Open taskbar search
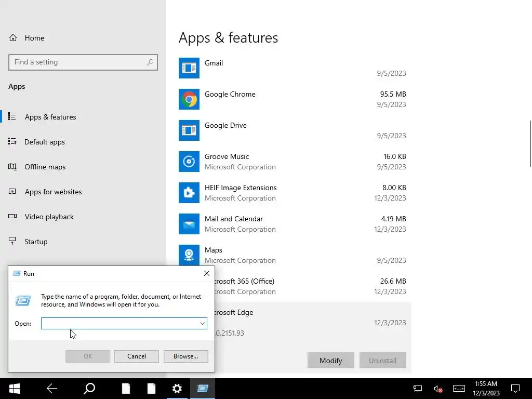The width and height of the screenshot is (532, 399). [x=89, y=389]
